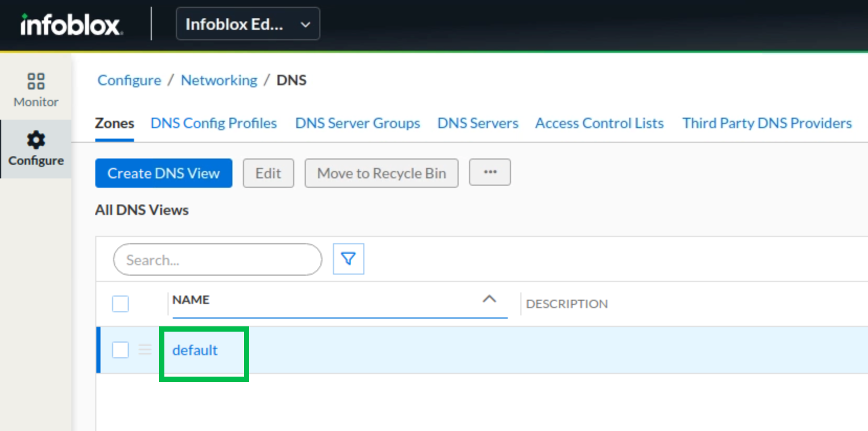Open the three-dots more actions menu
Viewport: 868px width, 431px height.
coord(489,172)
